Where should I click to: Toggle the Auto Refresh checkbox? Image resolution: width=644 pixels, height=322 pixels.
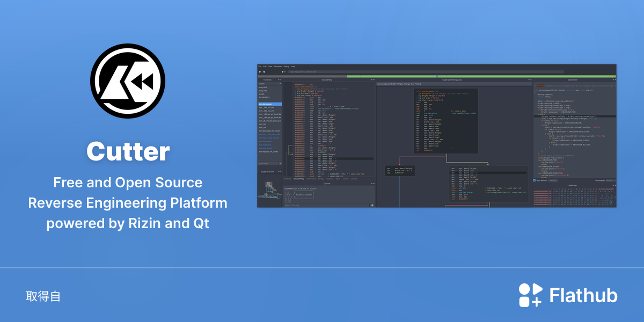(535, 180)
